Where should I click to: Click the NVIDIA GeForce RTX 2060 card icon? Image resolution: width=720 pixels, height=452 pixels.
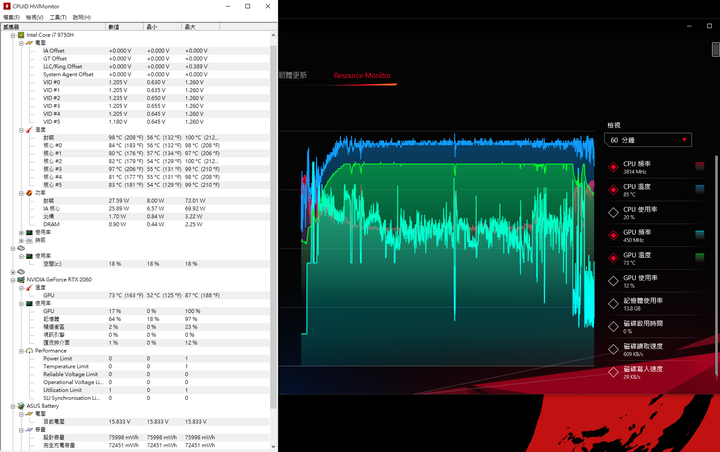(x=21, y=279)
